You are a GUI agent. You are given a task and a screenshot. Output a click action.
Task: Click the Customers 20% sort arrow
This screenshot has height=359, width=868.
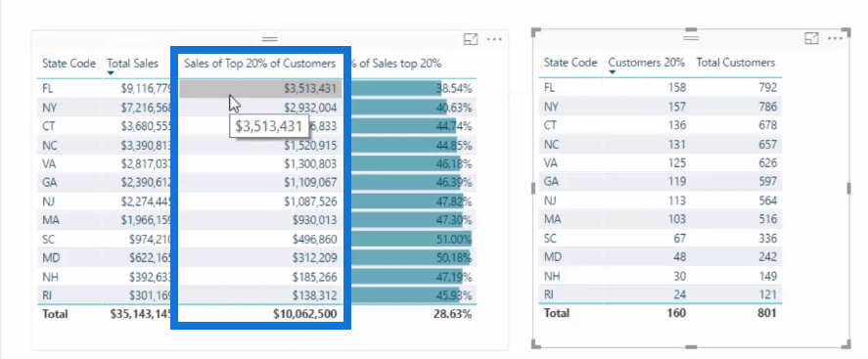(x=613, y=72)
